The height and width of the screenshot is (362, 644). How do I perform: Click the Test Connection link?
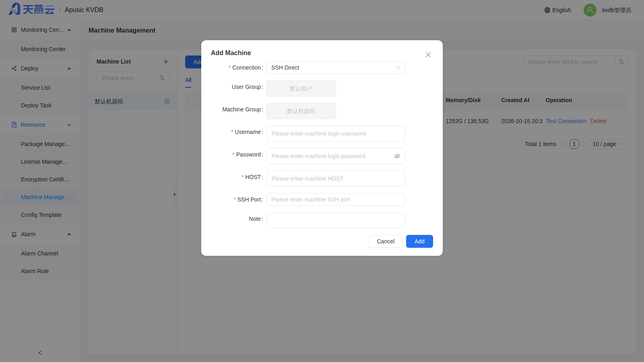tap(566, 121)
